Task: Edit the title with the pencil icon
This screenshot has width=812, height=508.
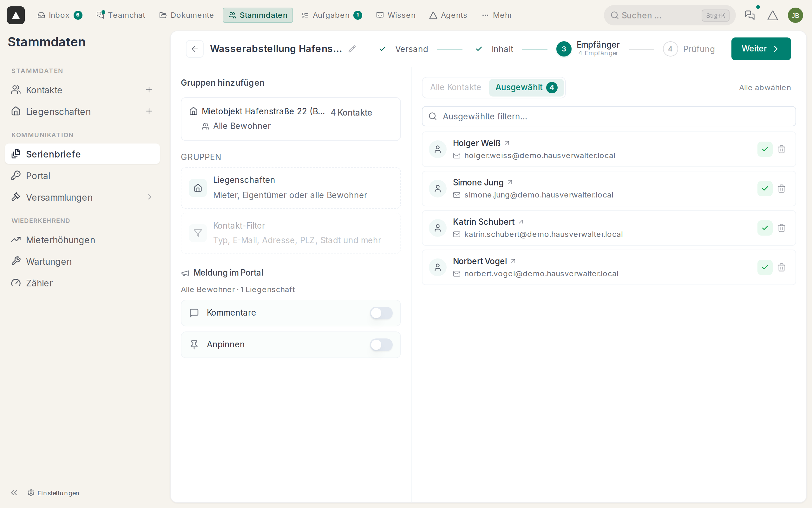Action: click(352, 49)
